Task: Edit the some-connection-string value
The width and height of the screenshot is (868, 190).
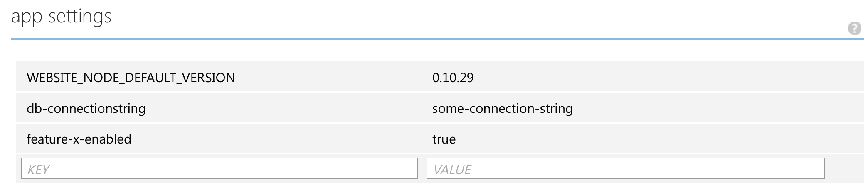Action: click(503, 108)
